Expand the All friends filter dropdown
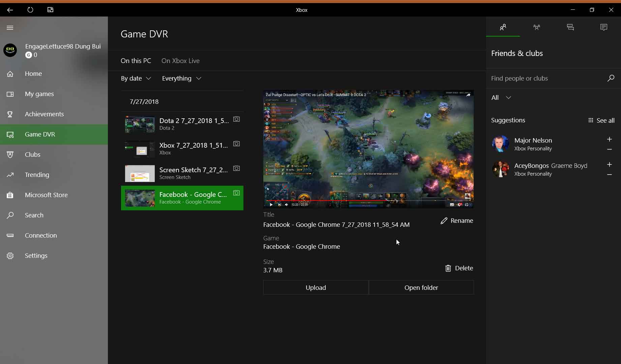Screen dimensions: 621x364 pos(501,97)
